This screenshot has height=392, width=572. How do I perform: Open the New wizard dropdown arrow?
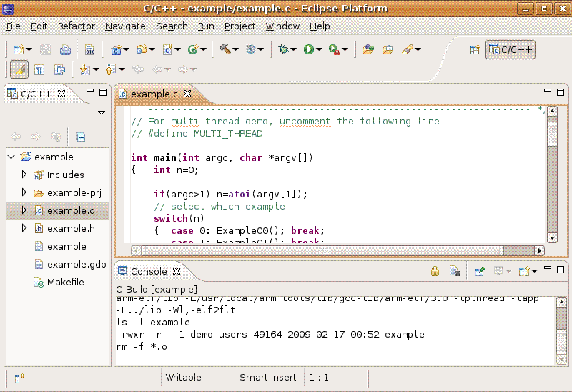tap(29, 49)
